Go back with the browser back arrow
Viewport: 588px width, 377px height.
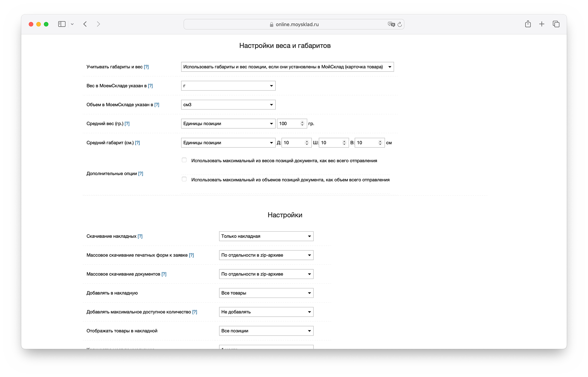pyautogui.click(x=85, y=24)
